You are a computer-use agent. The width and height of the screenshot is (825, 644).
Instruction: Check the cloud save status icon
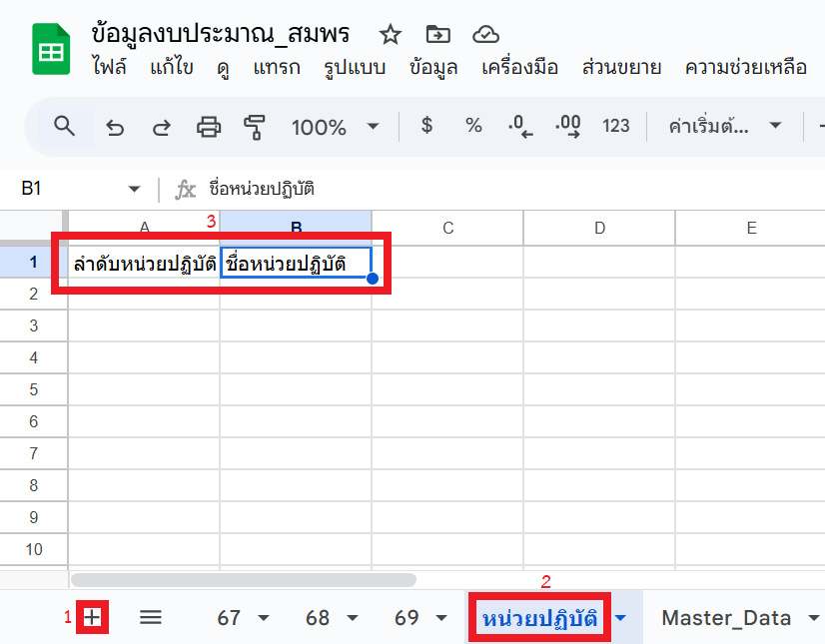[485, 34]
